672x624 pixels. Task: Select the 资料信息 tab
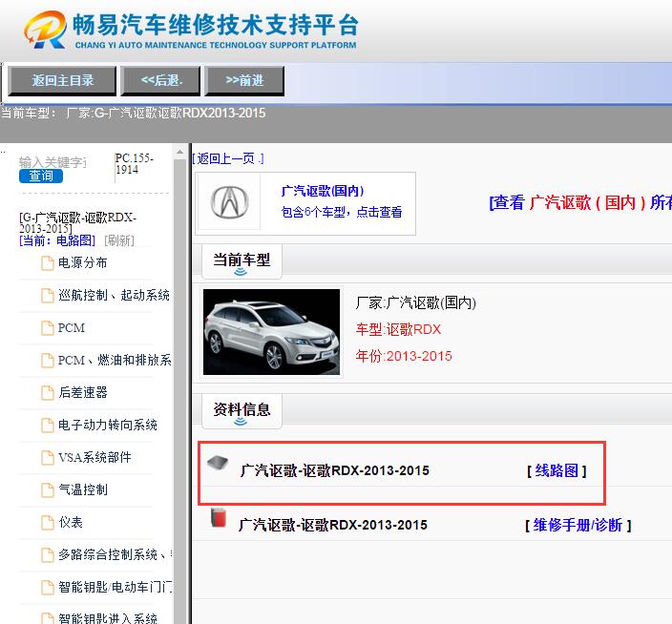pos(241,410)
